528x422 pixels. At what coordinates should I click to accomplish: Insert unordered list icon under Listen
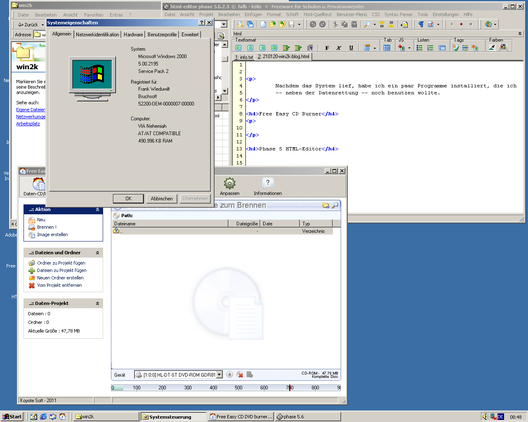coord(420,48)
